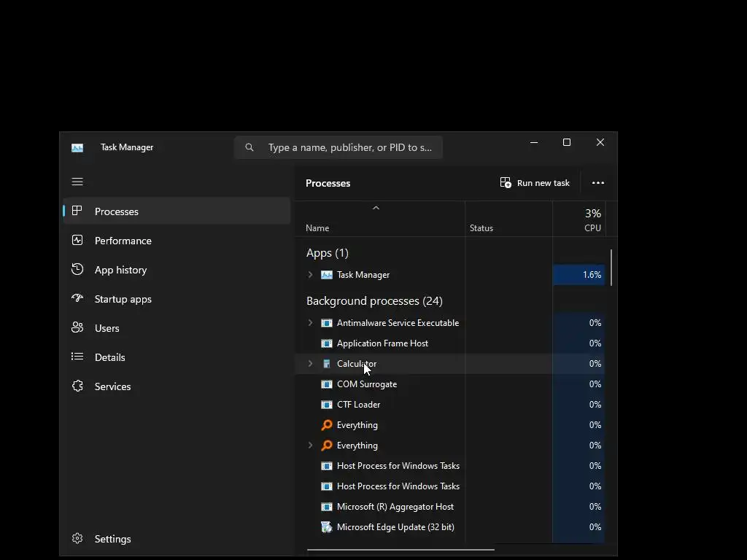This screenshot has height=560, width=747.
Task: Switch to the Processes tab
Action: (x=117, y=211)
